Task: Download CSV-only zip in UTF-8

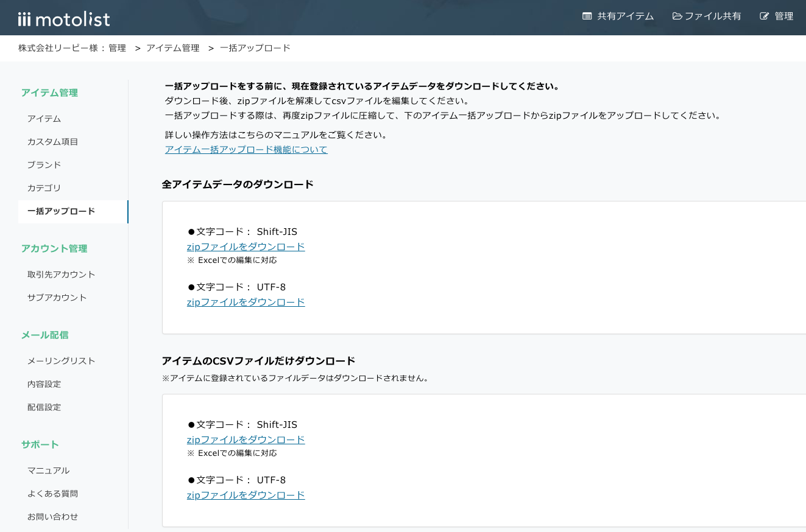Action: (x=246, y=495)
